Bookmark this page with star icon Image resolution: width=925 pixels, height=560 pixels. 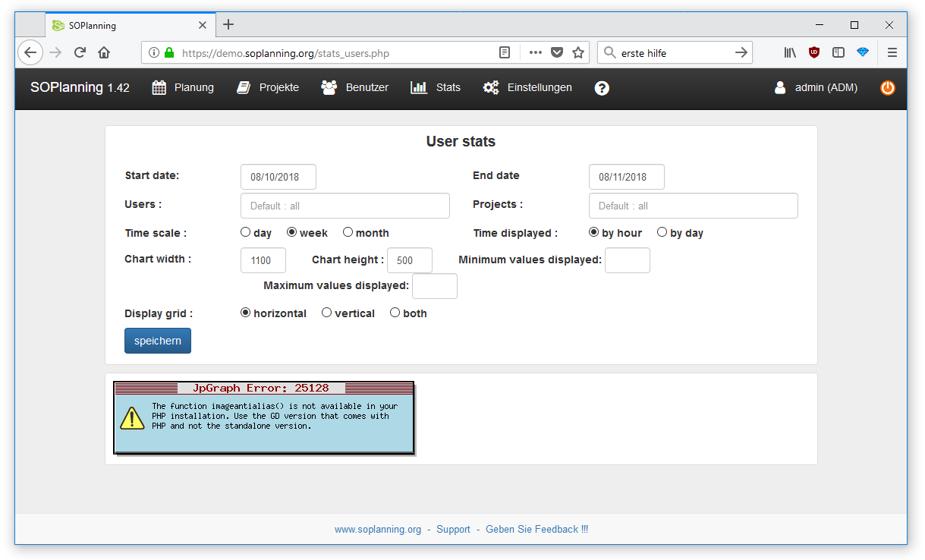click(x=578, y=53)
